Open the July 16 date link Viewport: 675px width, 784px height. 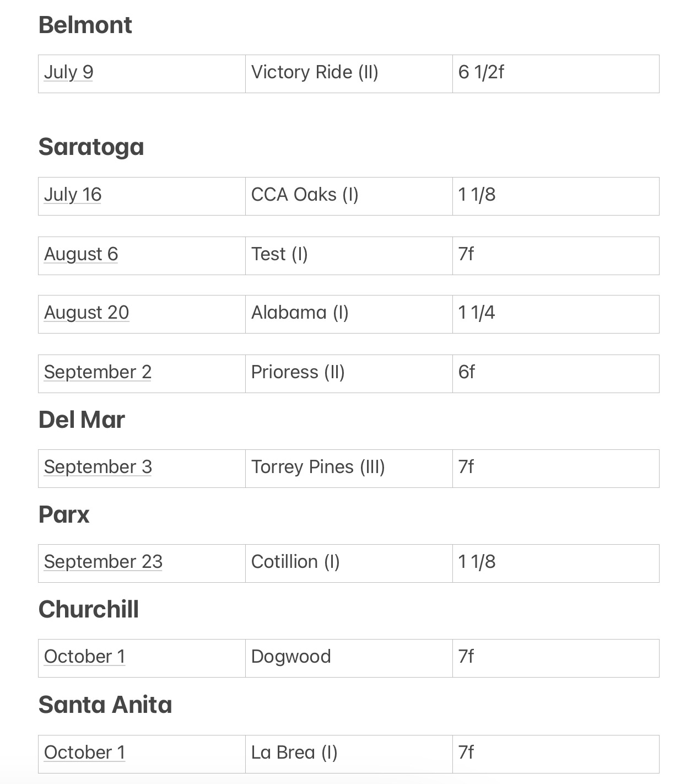coord(73,195)
